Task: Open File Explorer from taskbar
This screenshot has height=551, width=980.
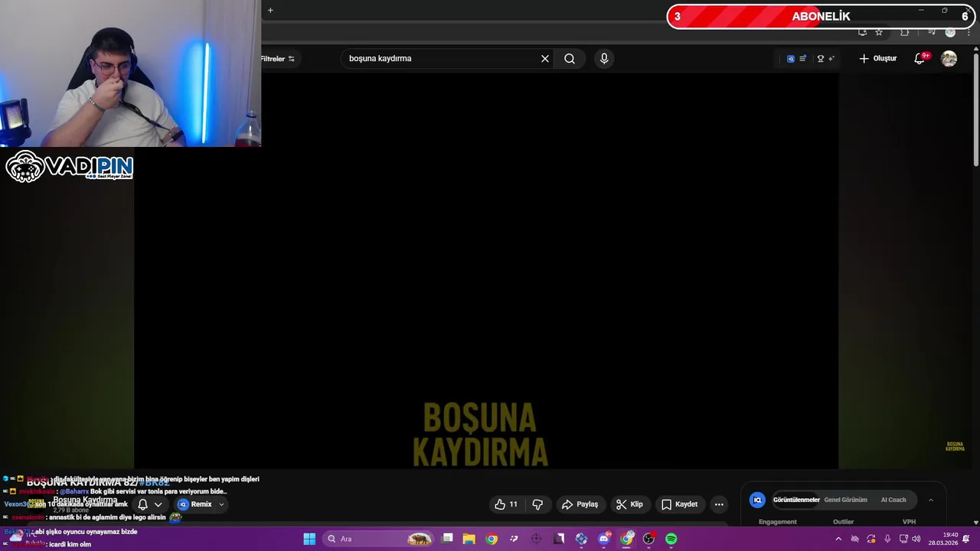Action: 469,539
